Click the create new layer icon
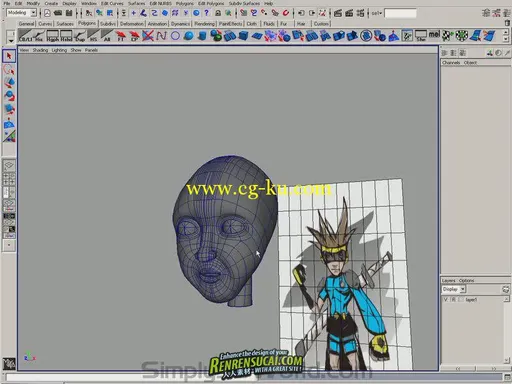Screen dimensions: 512x384 pyautogui.click(x=505, y=289)
